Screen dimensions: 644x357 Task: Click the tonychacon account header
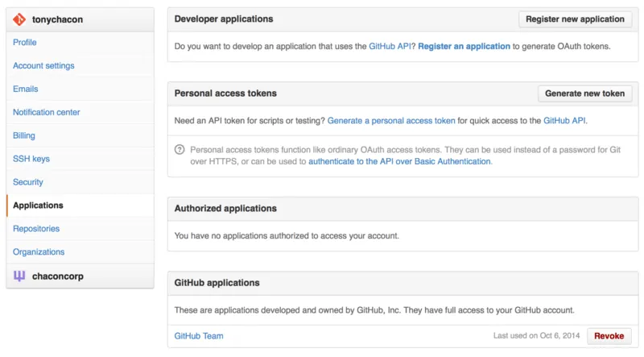coord(80,19)
